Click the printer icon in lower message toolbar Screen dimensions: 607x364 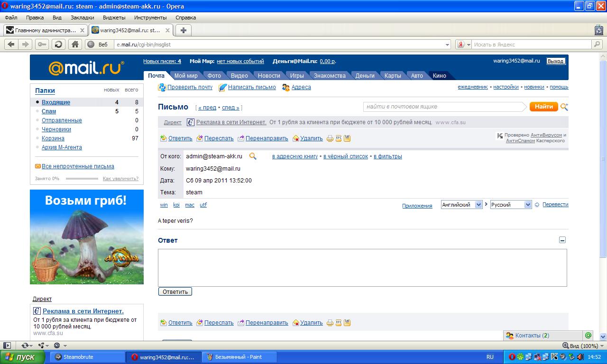coord(330,323)
